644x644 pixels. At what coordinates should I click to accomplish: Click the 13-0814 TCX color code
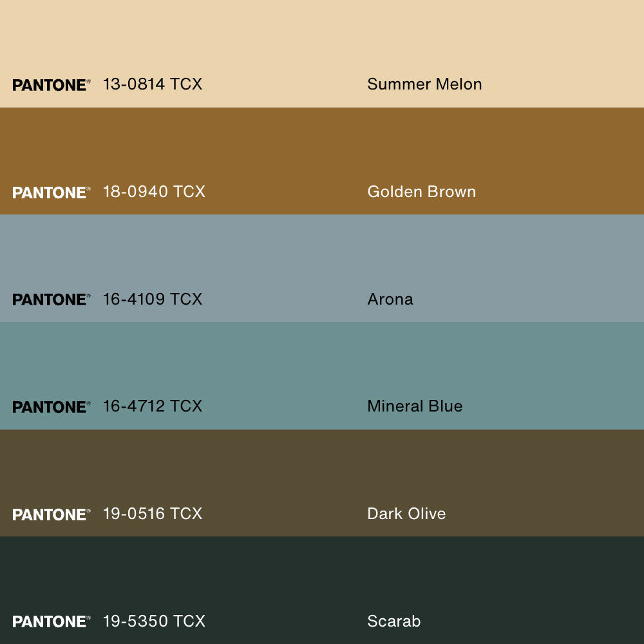point(153,84)
